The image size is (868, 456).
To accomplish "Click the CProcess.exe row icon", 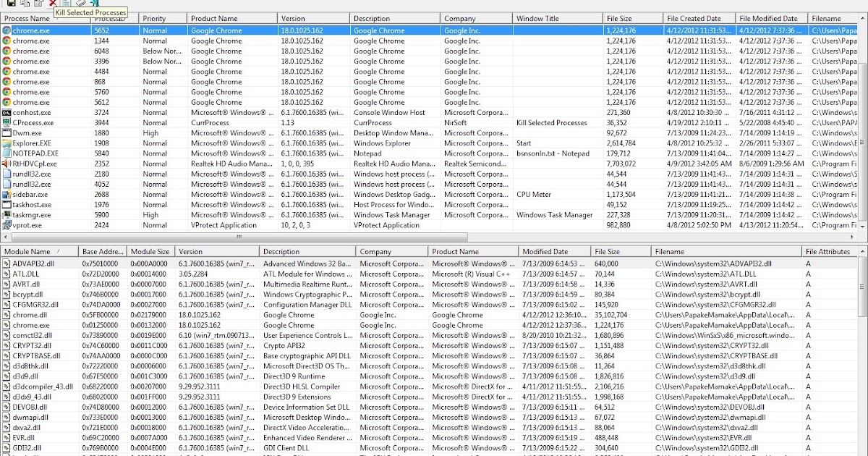I will click(x=7, y=122).
